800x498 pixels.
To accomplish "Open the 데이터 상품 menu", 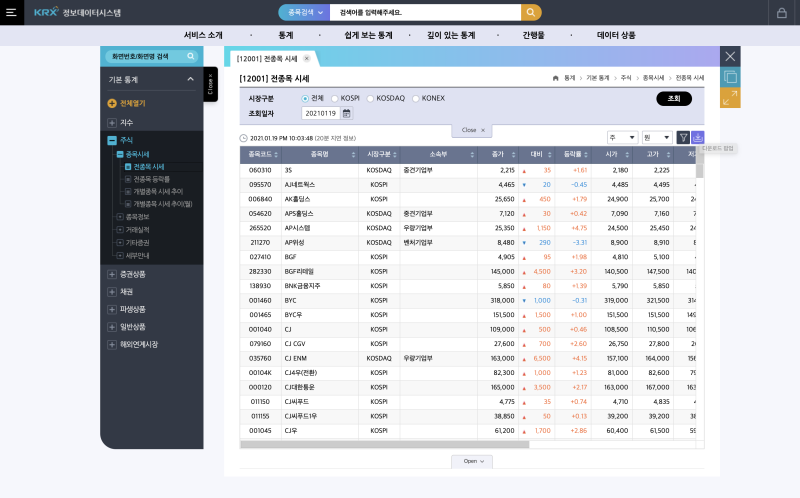I will tap(616, 35).
